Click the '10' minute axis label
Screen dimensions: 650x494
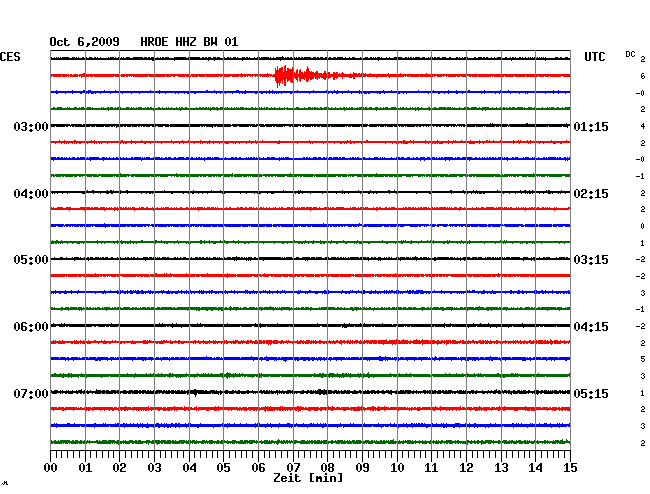point(397,467)
